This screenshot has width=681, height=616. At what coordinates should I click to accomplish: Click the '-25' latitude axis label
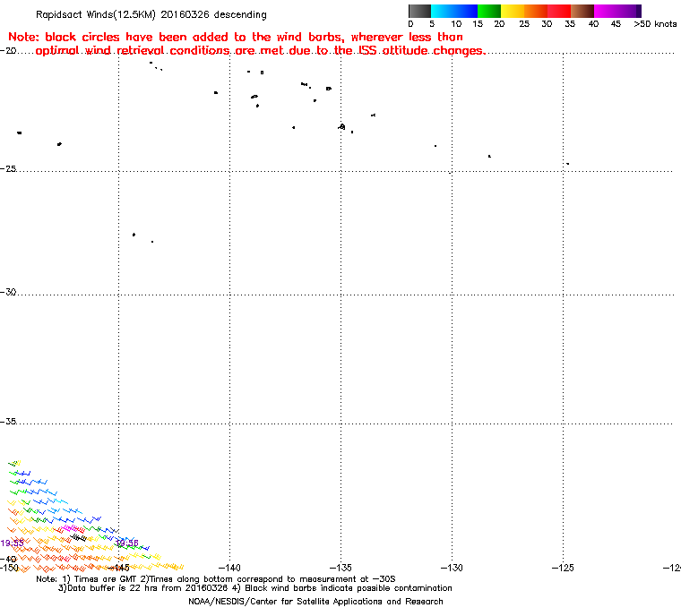pos(8,169)
